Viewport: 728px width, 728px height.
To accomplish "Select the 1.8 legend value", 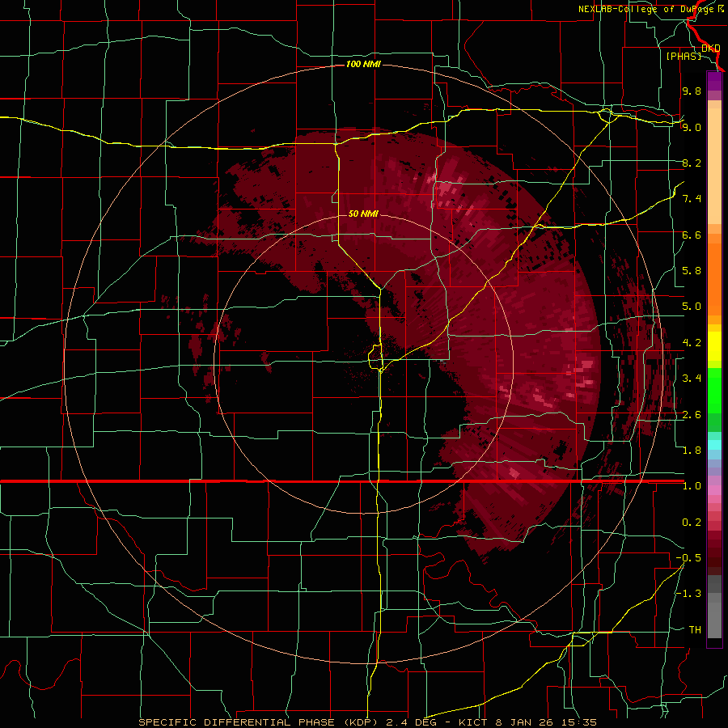I will click(x=692, y=451).
